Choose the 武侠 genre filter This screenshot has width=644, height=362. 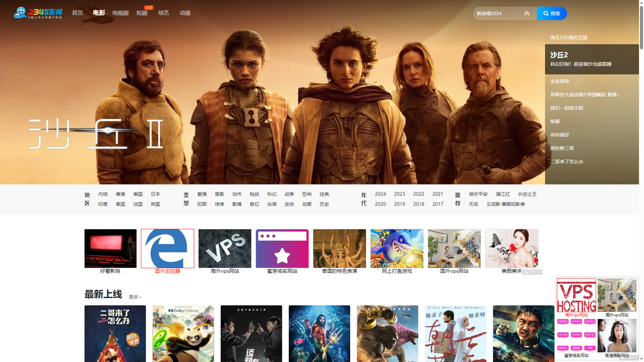pos(289,204)
